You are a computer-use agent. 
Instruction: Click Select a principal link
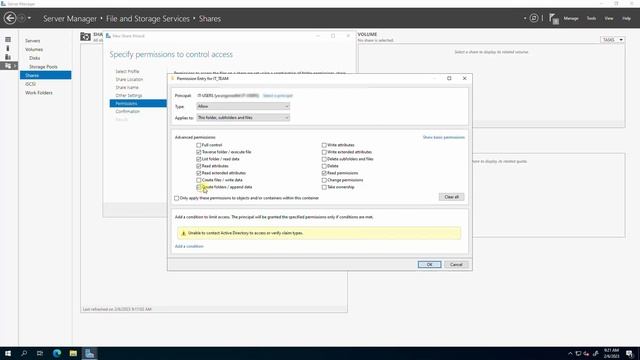(278, 96)
